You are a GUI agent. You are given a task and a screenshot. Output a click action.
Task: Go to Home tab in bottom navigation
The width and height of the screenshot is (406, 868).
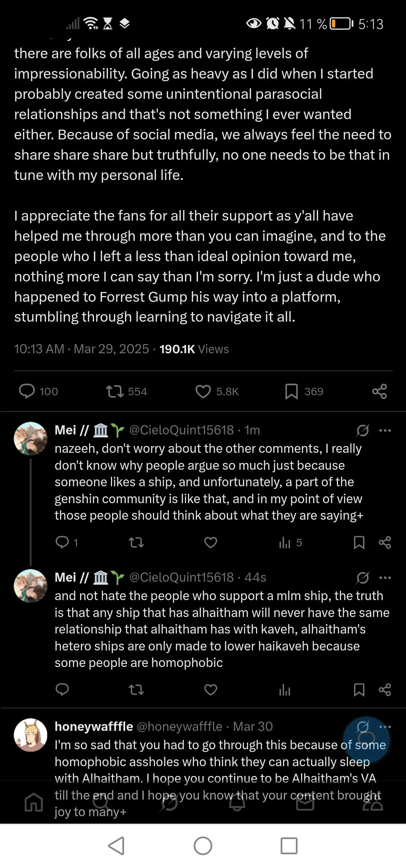click(x=34, y=802)
